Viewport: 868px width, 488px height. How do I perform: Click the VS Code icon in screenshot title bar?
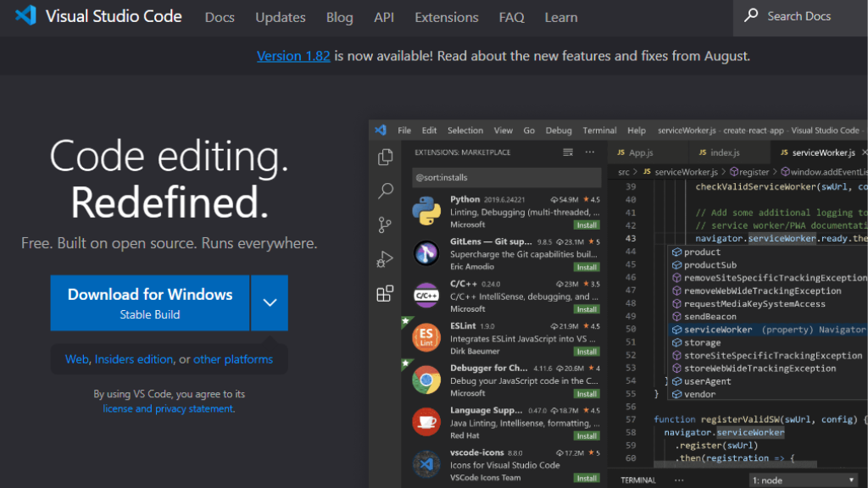pyautogui.click(x=381, y=130)
